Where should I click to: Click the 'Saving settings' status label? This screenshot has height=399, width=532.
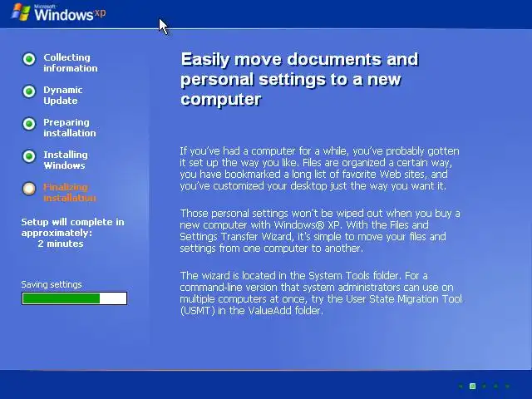tap(52, 284)
